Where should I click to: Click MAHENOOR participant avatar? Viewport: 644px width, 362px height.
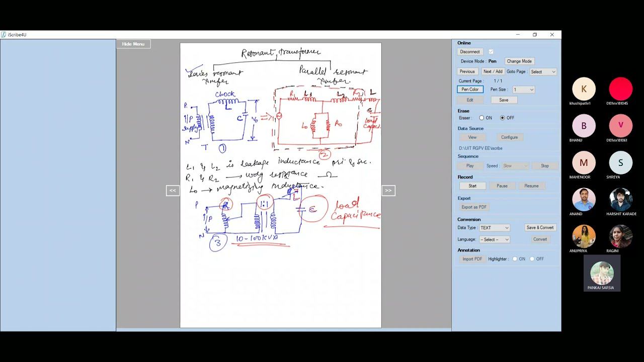click(x=584, y=162)
